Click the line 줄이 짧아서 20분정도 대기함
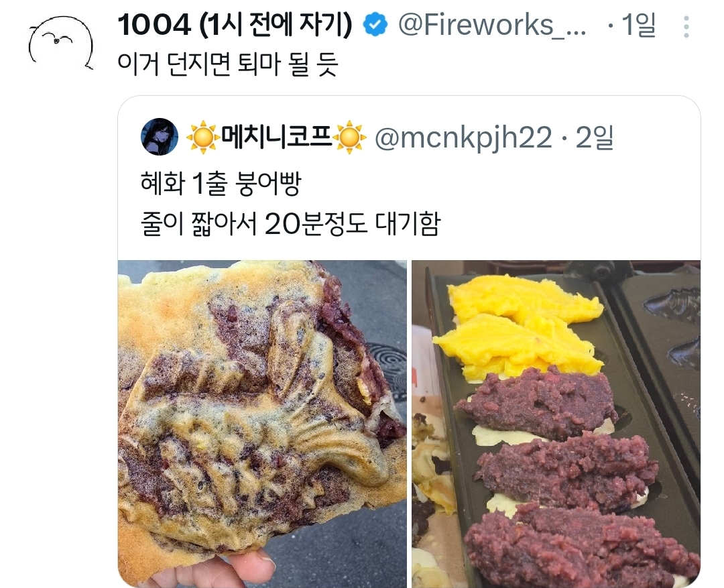Screen dimensions: 724x588 pos(291,224)
